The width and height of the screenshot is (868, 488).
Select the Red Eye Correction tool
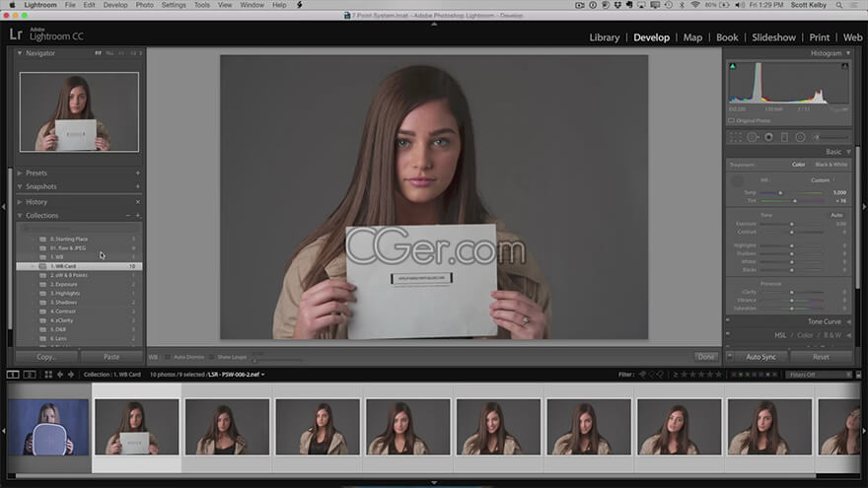[x=769, y=137]
